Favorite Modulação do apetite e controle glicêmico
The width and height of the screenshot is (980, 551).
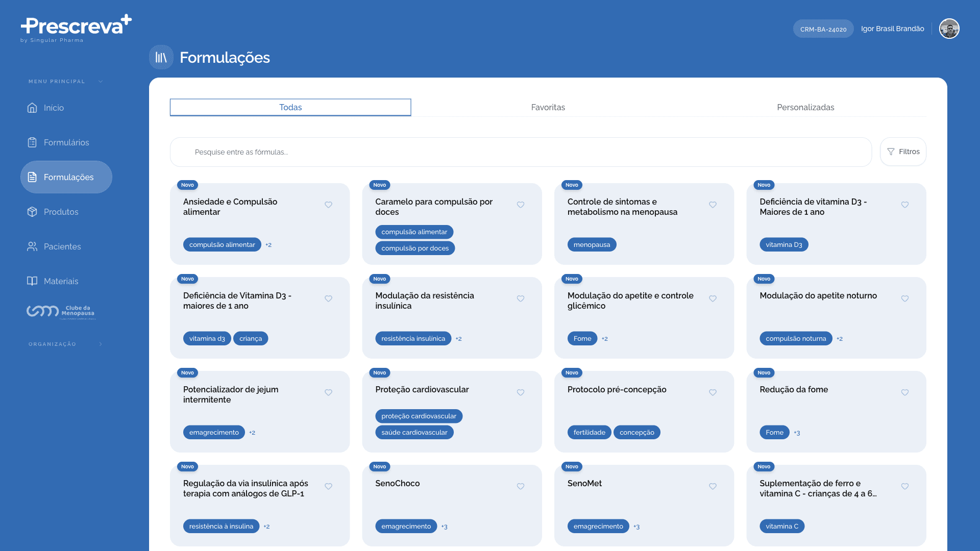tap(713, 298)
